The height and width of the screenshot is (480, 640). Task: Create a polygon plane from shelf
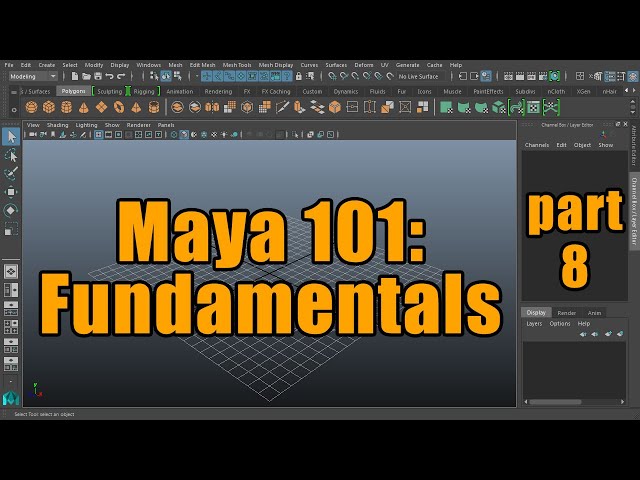coord(101,107)
